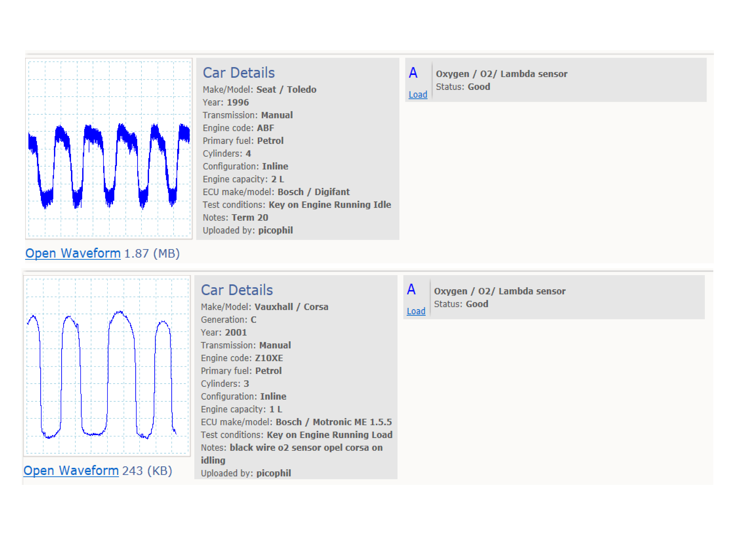Viewport: 730px width, 560px height.
Task: Click Year 1996 text
Action: (x=226, y=102)
